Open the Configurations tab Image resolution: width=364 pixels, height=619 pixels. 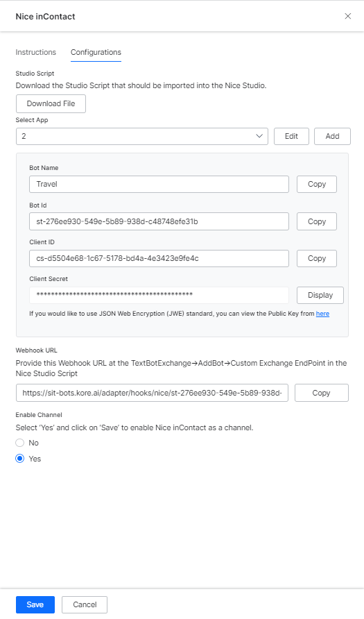[96, 52]
